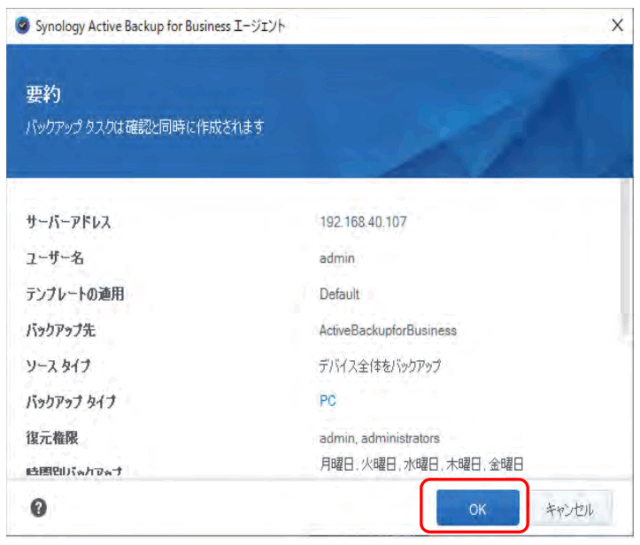Click the OK button to confirm
This screenshot has width=640, height=545.
(x=477, y=509)
